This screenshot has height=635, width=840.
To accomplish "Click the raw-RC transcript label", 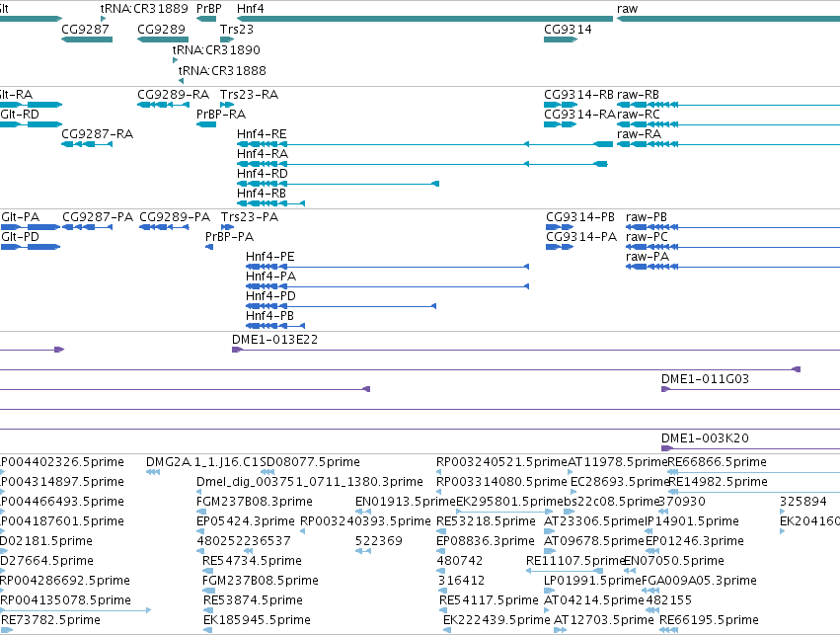I will pos(638,115).
